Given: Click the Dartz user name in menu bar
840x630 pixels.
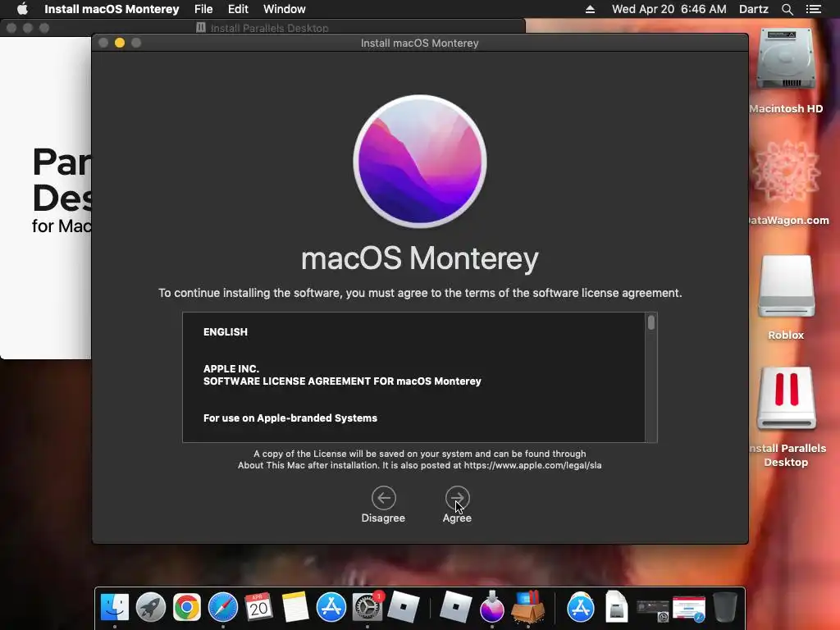Looking at the screenshot, I should (x=753, y=9).
